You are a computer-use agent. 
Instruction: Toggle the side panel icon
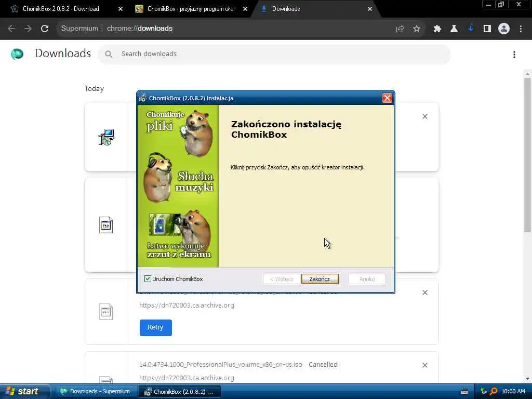pos(487,29)
